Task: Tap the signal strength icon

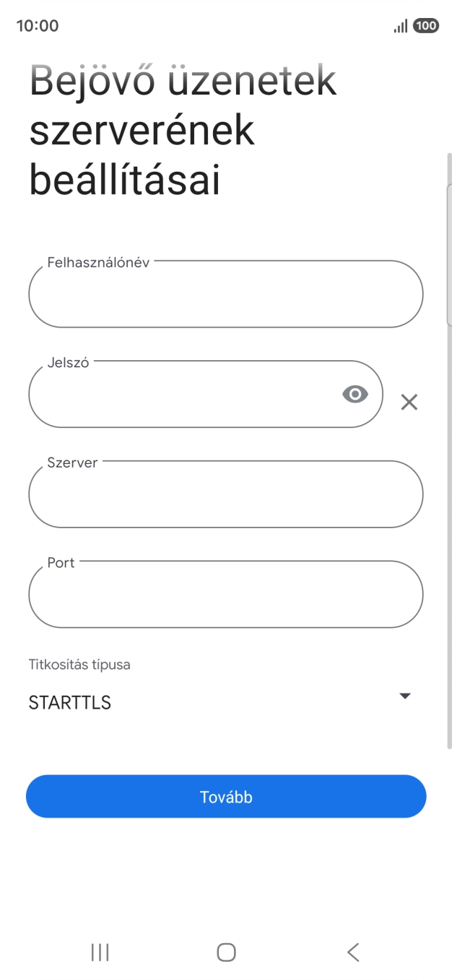Action: point(400,25)
